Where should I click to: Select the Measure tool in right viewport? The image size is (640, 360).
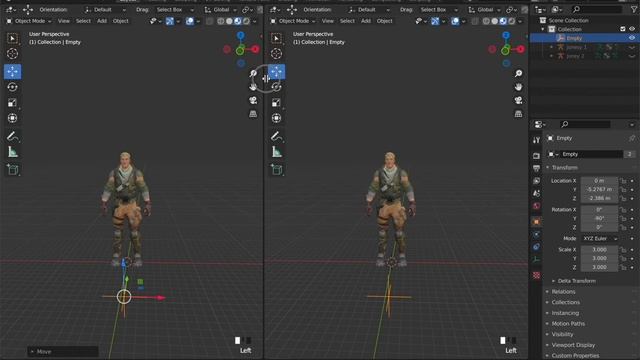coord(276,152)
